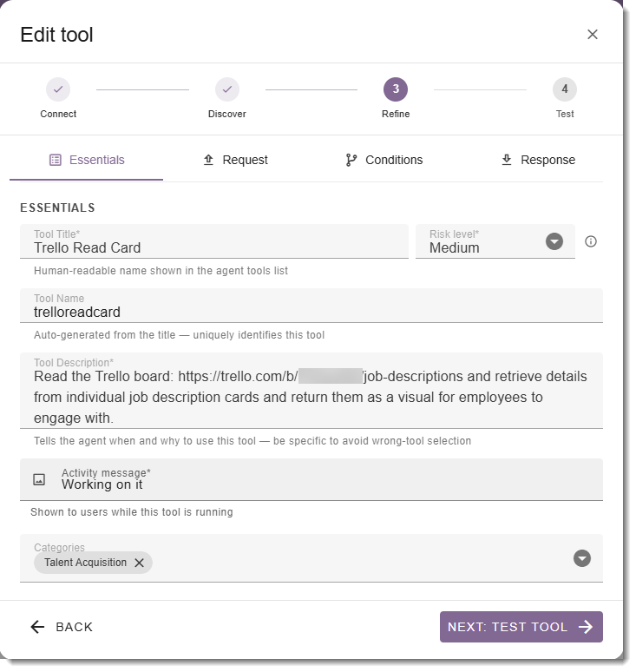Click the ESSENTIALS section heading

[57, 208]
